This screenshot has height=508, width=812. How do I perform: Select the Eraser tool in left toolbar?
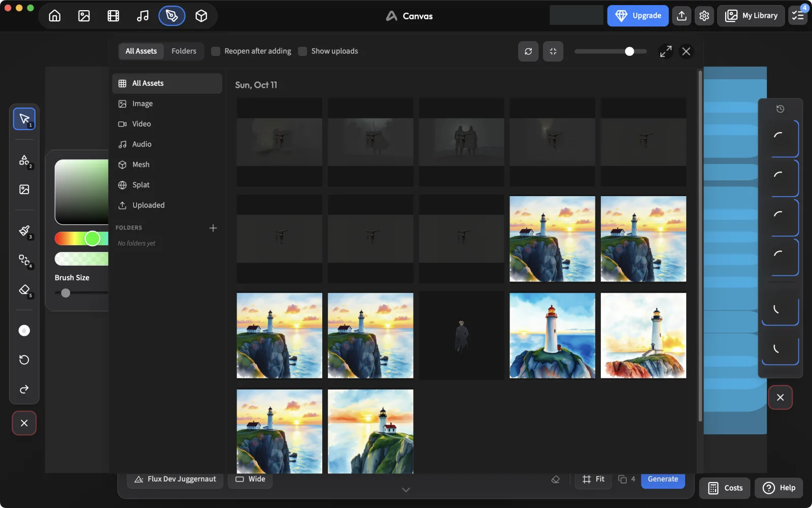click(x=24, y=290)
